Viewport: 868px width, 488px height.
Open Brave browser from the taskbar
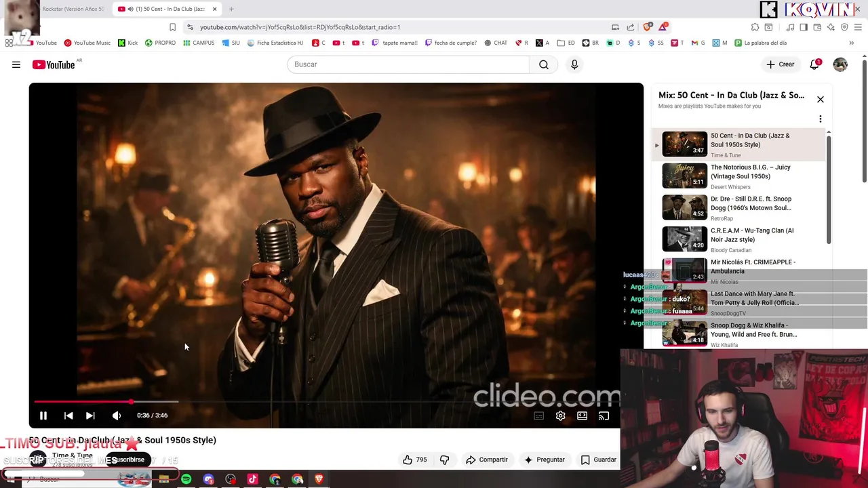tap(319, 479)
